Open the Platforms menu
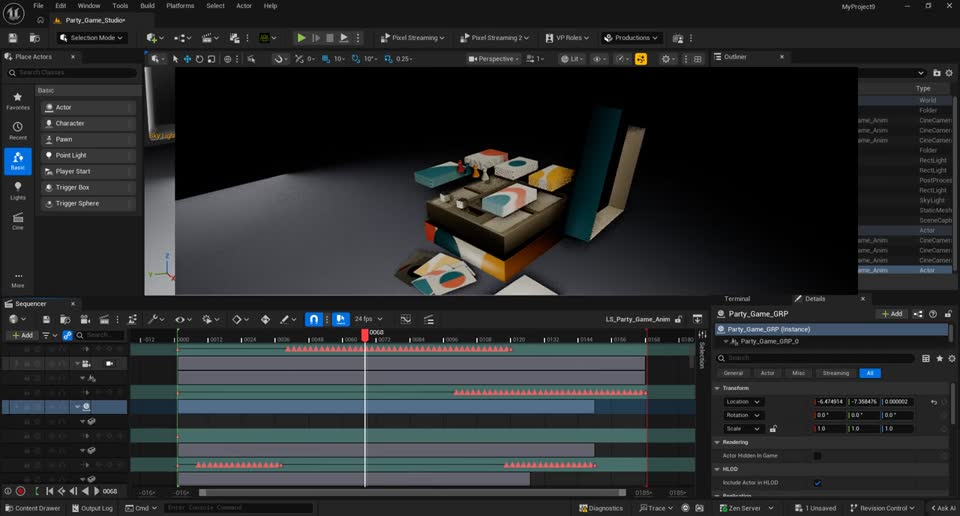Screen dimensions: 960x516 pyautogui.click(x=180, y=6)
